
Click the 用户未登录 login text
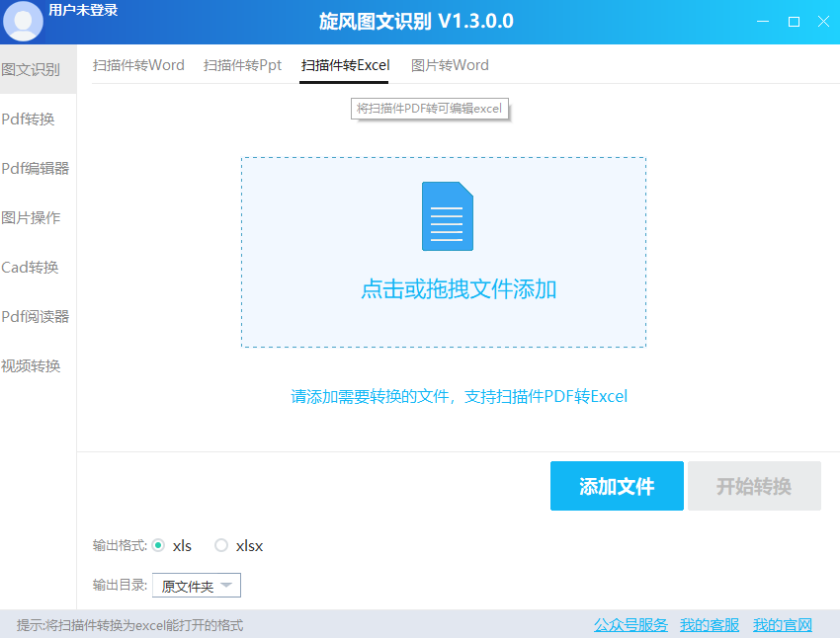(83, 10)
